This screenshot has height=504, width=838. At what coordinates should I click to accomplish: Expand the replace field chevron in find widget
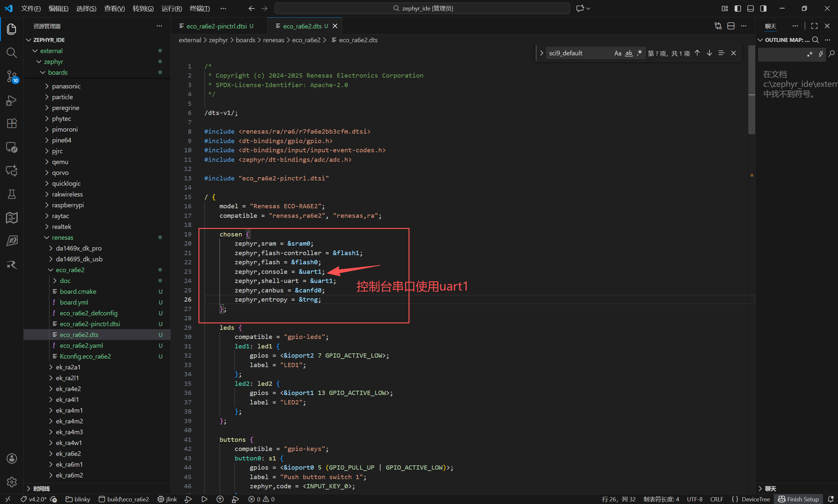[542, 53]
